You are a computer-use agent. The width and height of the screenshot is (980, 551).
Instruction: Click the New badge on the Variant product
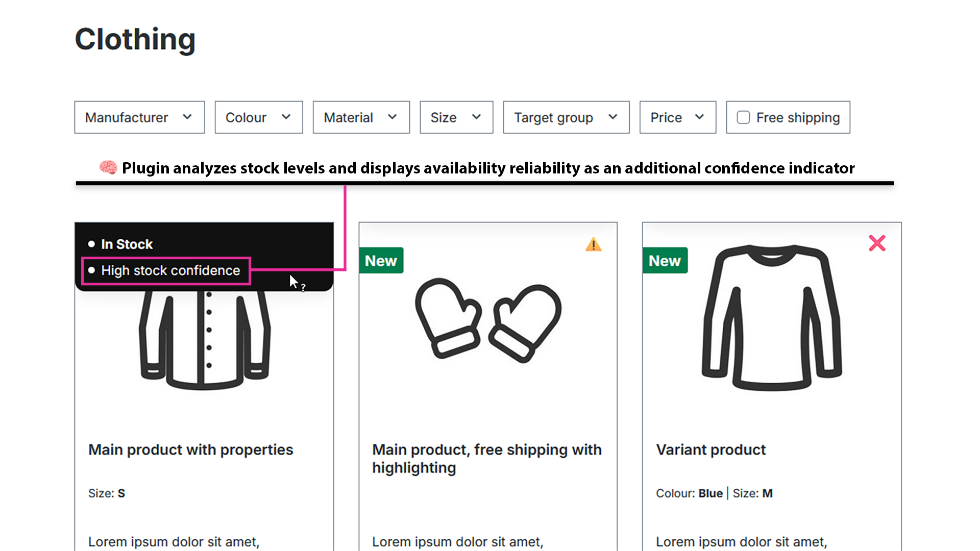pyautogui.click(x=665, y=261)
